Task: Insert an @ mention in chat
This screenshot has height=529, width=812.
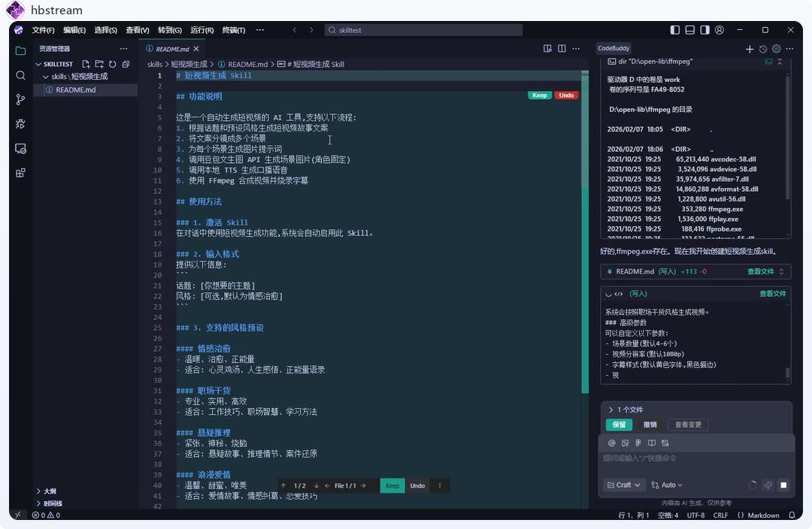Action: point(611,443)
